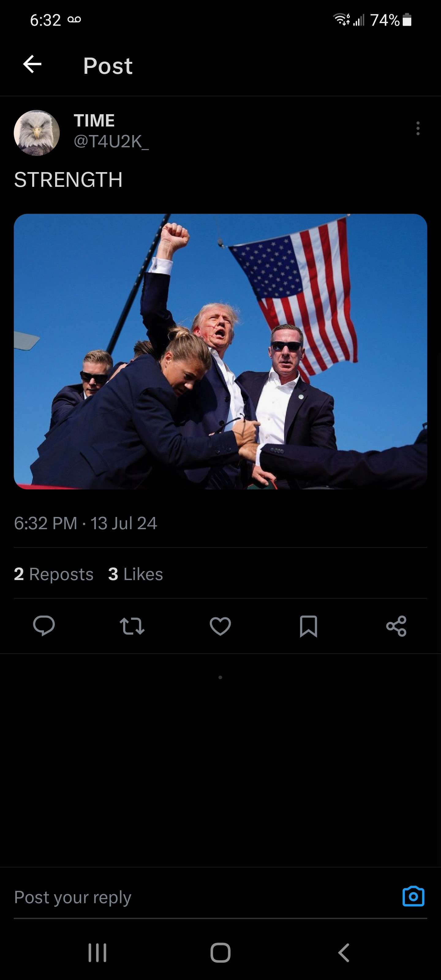This screenshot has width=441, height=980.
Task: Tap the repost arrows icon
Action: coord(132,626)
